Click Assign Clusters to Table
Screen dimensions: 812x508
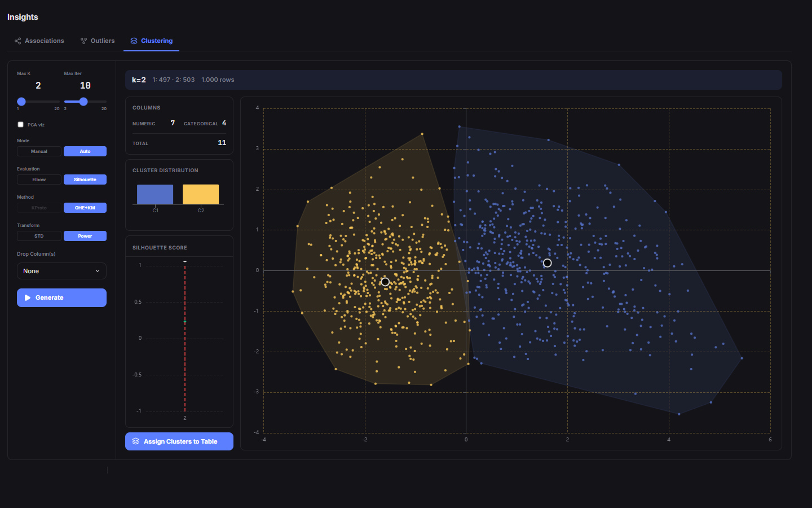coord(179,441)
